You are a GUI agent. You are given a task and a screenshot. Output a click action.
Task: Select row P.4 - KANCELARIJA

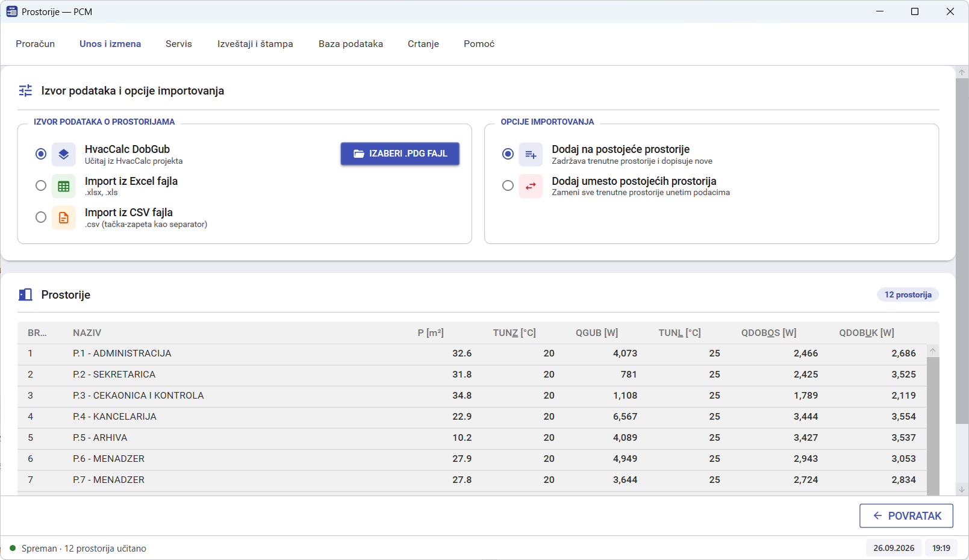pos(472,417)
